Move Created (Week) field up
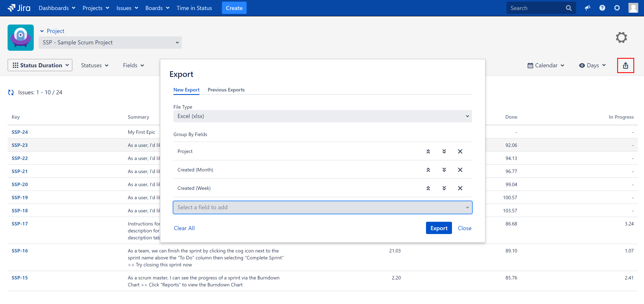The width and height of the screenshot is (644, 304). (428, 188)
